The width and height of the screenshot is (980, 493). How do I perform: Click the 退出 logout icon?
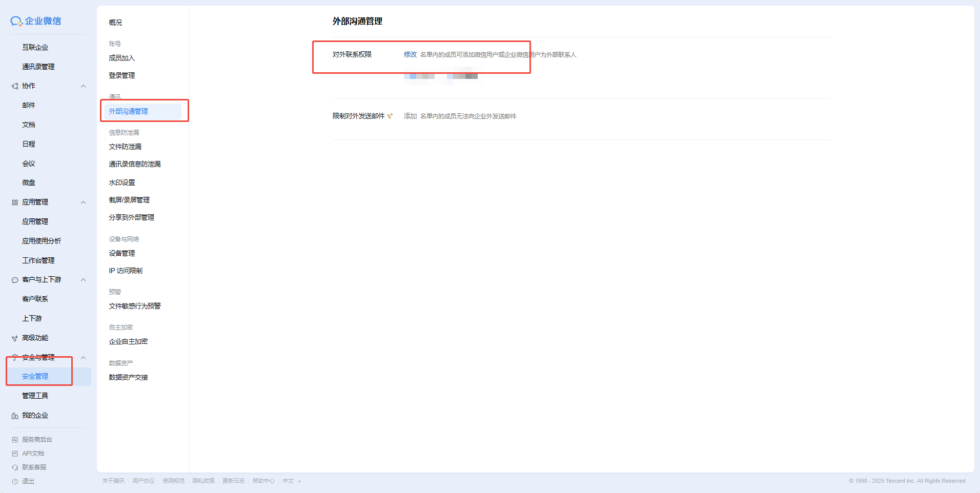(x=14, y=481)
